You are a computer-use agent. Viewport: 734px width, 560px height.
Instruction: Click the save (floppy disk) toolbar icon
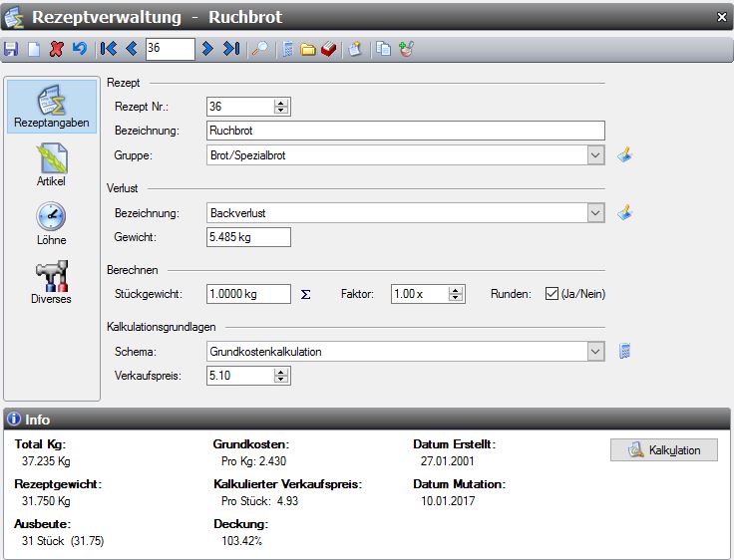pos(11,48)
